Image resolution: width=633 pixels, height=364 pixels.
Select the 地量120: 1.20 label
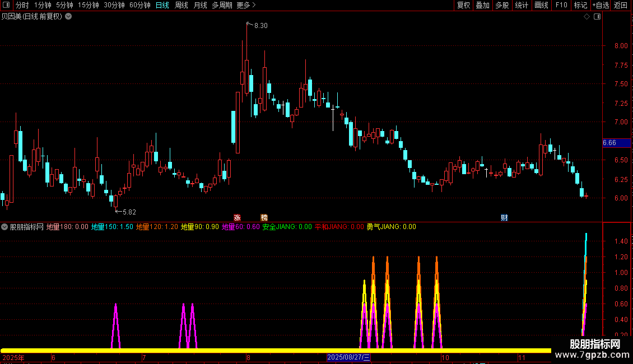[157, 227]
